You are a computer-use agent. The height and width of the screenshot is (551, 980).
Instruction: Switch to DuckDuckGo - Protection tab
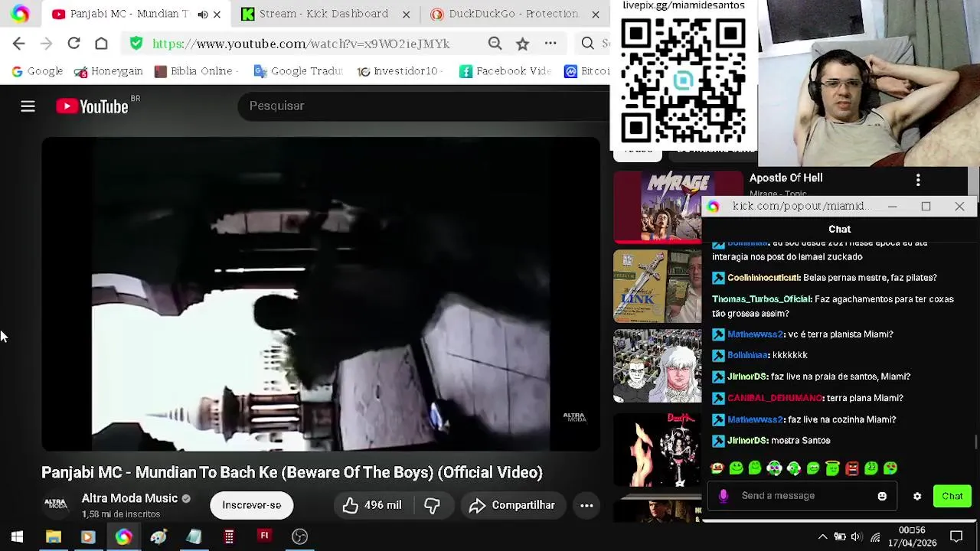point(513,14)
